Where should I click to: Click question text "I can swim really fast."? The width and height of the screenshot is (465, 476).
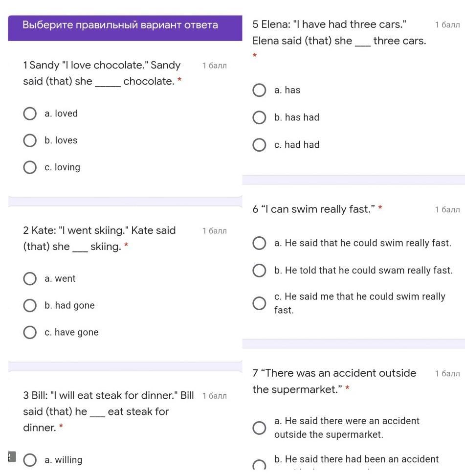(x=314, y=209)
